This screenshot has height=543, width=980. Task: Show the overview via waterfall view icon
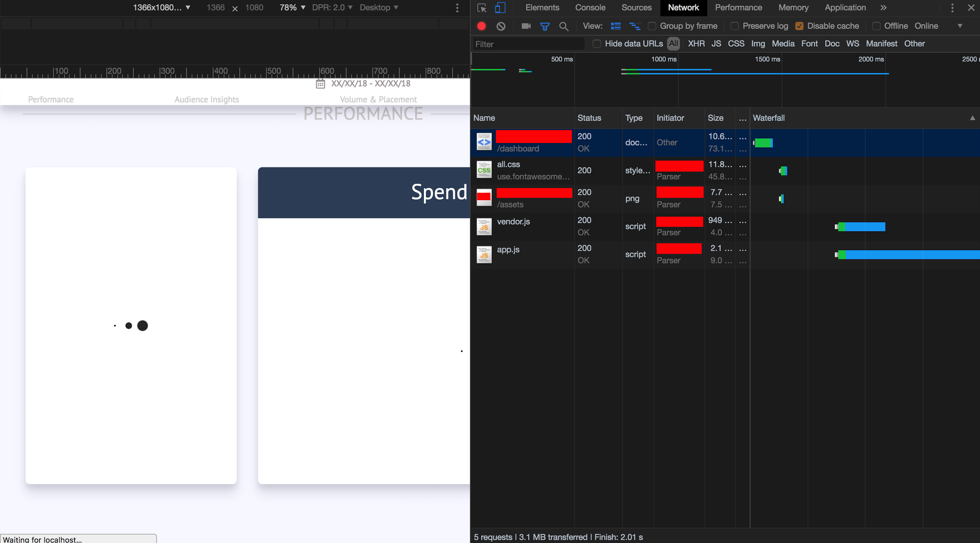(634, 26)
